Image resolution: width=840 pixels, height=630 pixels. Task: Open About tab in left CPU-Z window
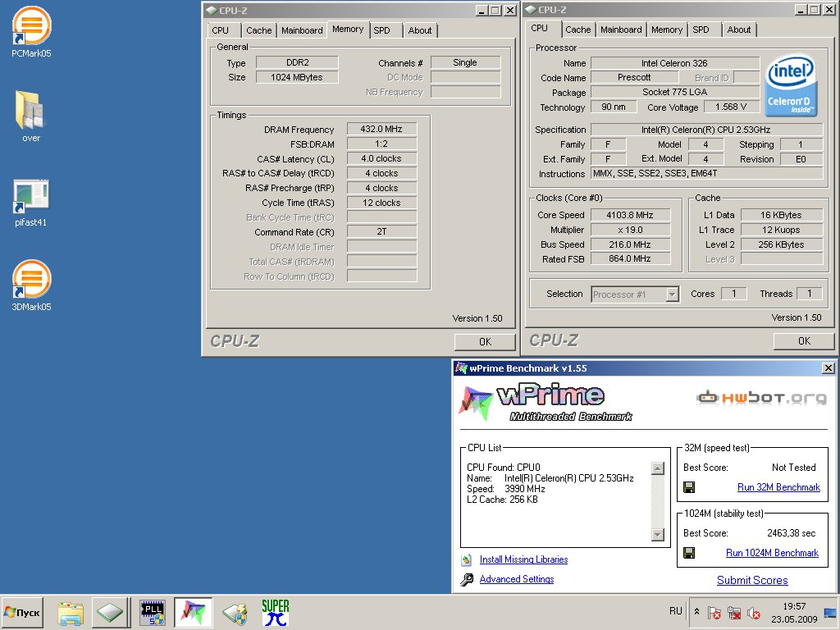[420, 30]
